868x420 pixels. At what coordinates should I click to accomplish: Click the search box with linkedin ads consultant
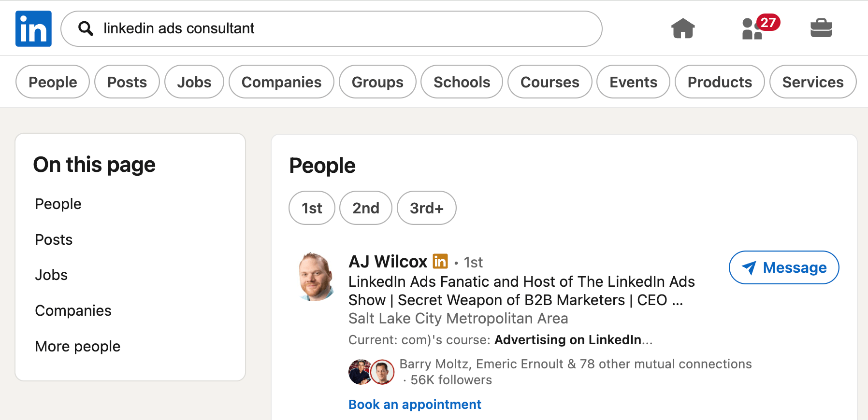tap(332, 28)
